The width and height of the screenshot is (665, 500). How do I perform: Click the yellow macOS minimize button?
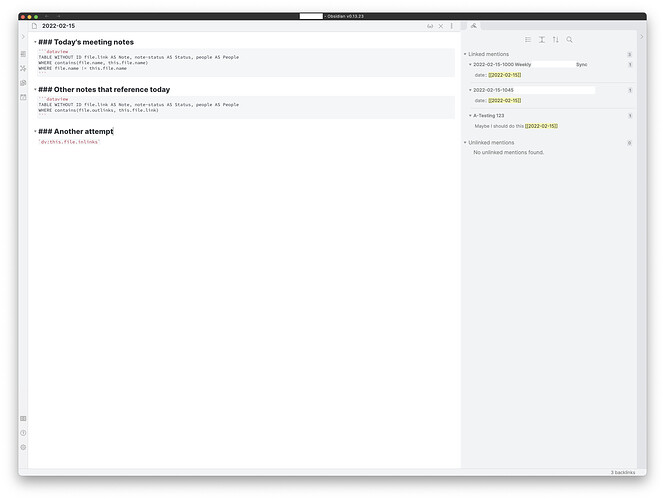point(29,17)
